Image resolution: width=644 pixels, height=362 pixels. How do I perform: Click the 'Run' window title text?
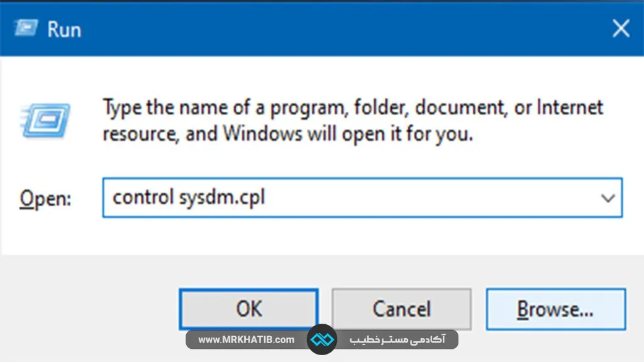pos(64,30)
